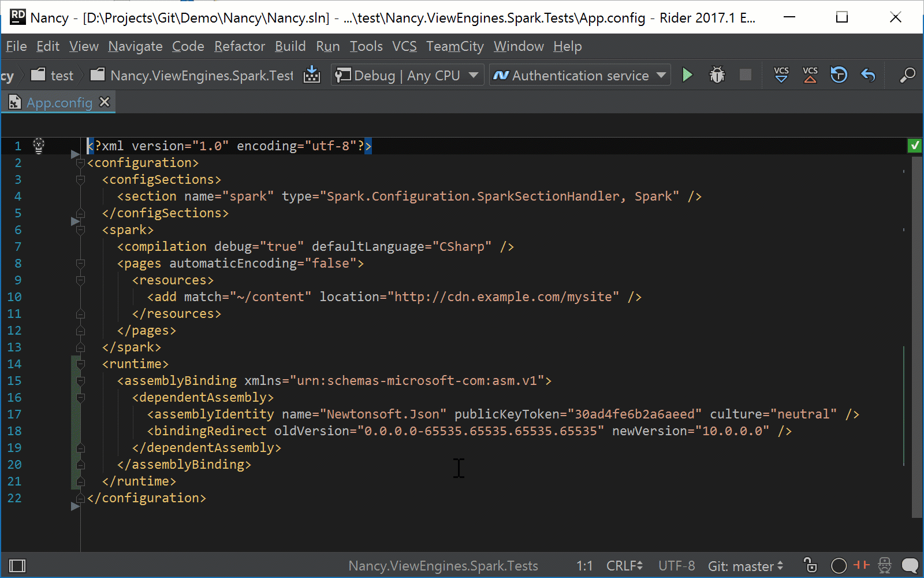924x578 pixels.
Task: Click line number 10 in the gutter
Action: (x=14, y=297)
